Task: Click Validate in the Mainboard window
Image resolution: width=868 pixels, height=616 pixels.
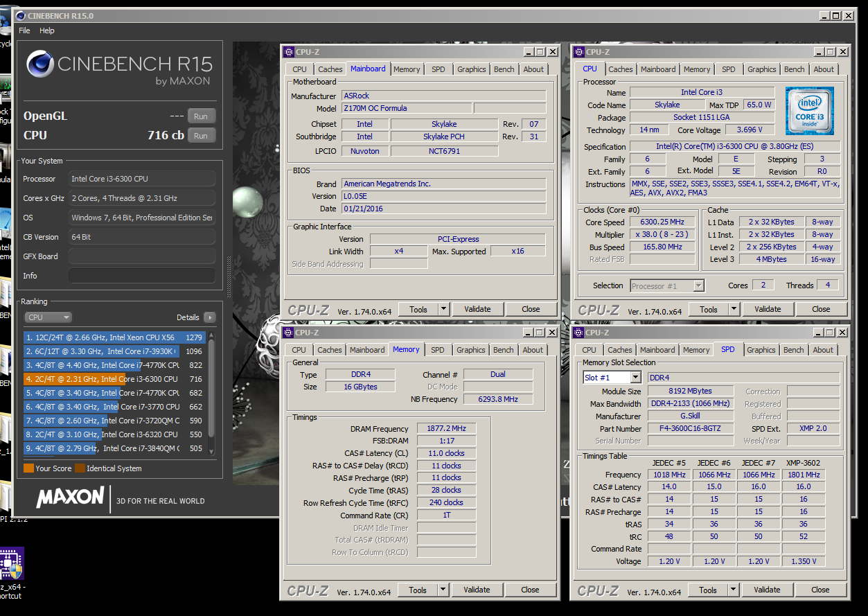Action: [x=477, y=309]
